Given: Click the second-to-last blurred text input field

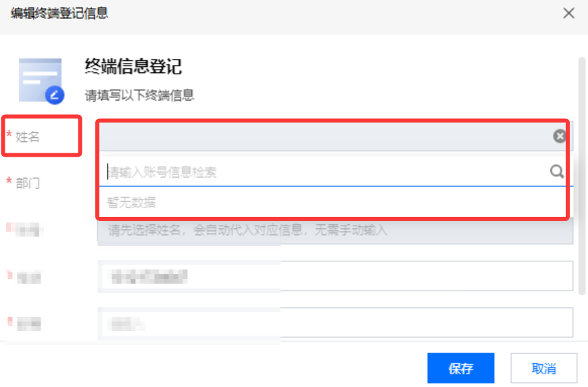Looking at the screenshot, I should pos(335,276).
